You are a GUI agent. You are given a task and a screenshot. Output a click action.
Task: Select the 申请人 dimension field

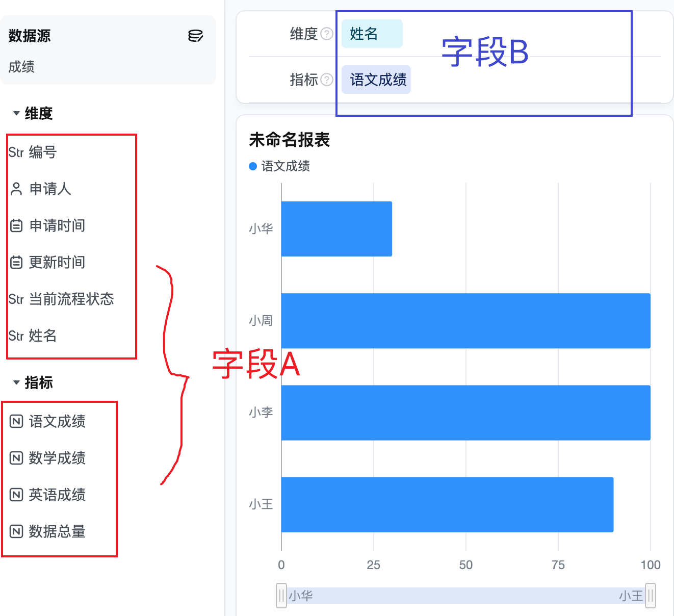coord(50,189)
